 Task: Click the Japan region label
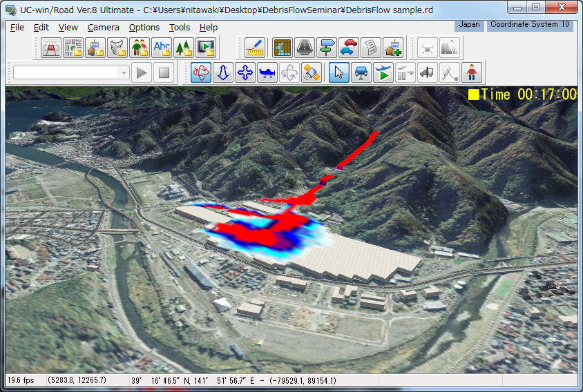(x=469, y=24)
